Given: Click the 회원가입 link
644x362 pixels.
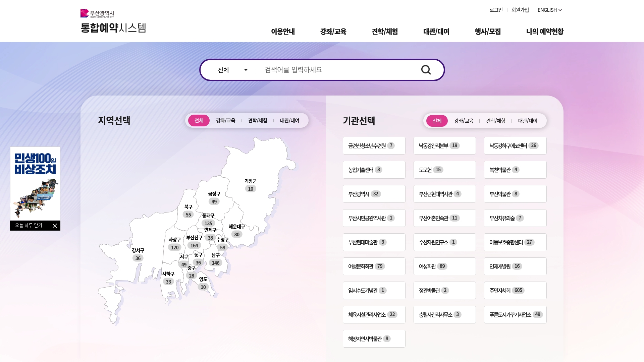Looking at the screenshot, I should [520, 10].
